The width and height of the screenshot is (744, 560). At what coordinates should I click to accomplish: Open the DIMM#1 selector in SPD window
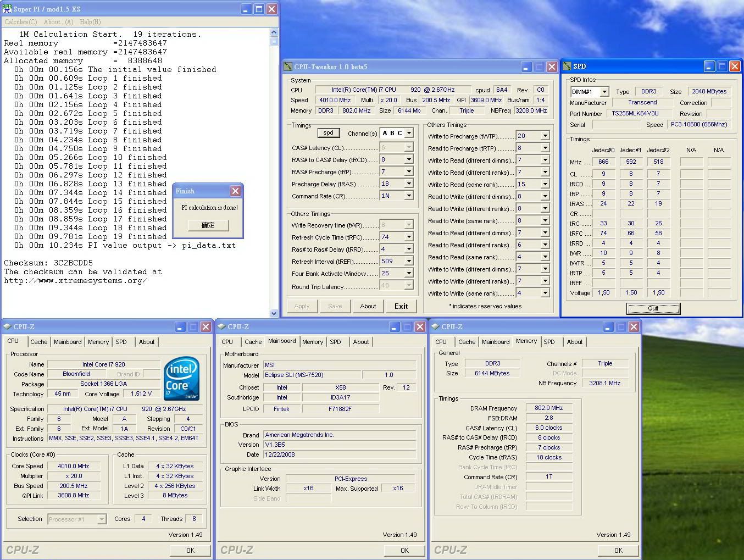click(x=604, y=92)
